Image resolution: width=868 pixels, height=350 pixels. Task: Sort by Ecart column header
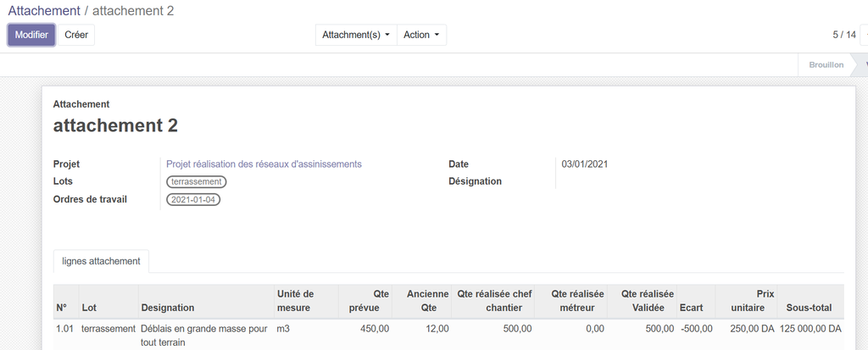click(691, 308)
